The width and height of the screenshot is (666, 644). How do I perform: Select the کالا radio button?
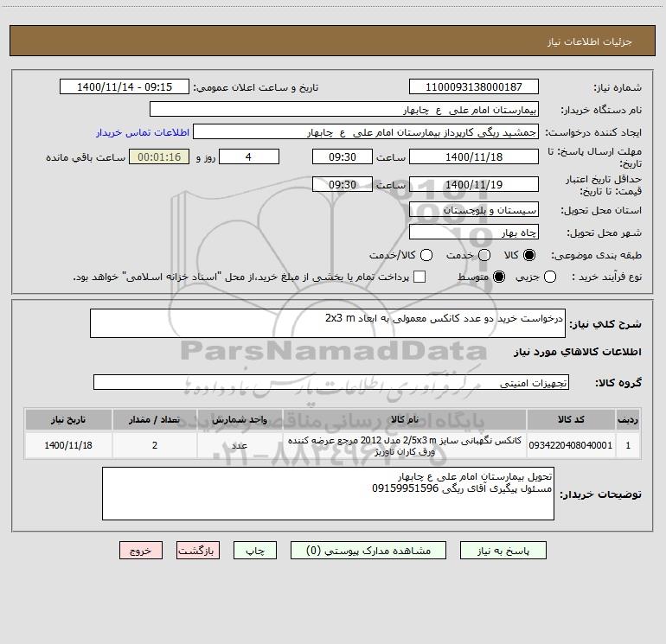529,255
